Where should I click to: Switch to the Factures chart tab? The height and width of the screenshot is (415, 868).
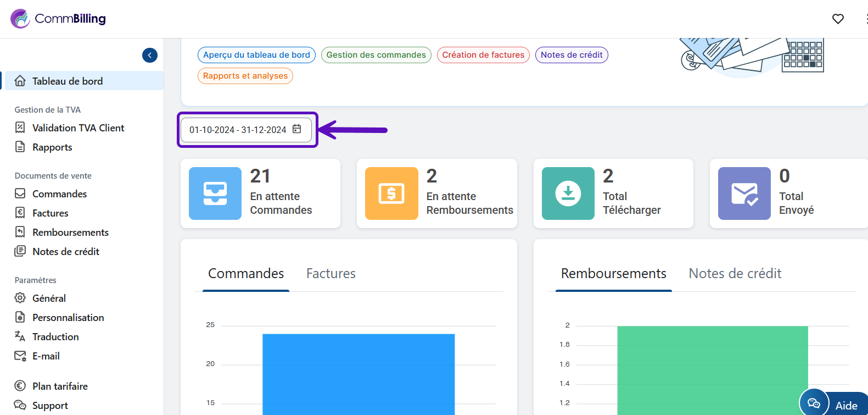pos(331,274)
